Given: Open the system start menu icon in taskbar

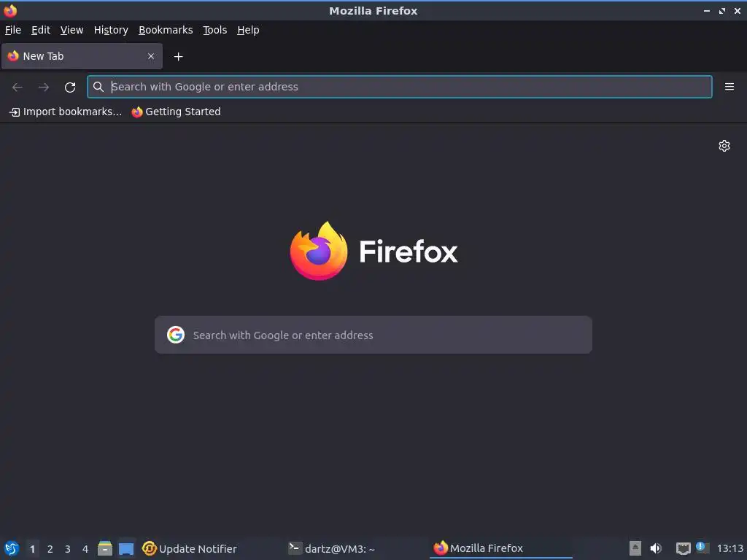Looking at the screenshot, I should 12,548.
